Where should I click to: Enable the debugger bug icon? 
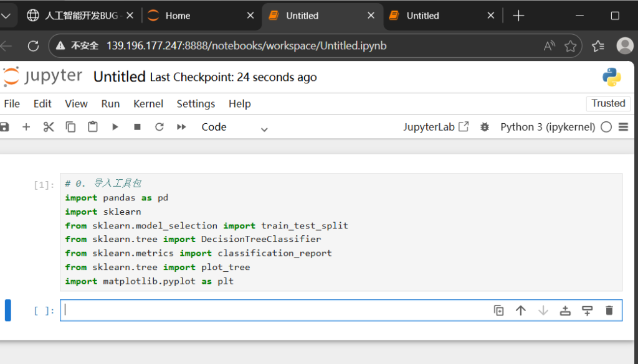click(485, 127)
